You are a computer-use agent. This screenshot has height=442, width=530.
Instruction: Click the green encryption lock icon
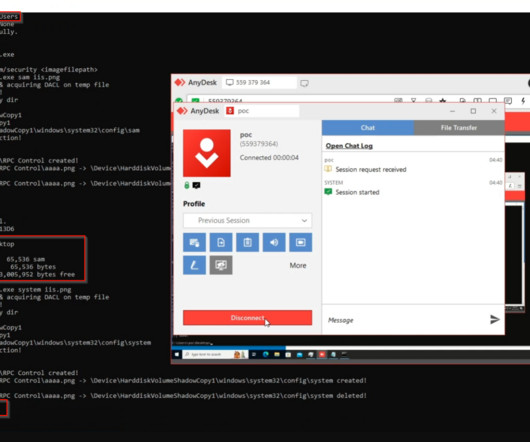tap(187, 185)
